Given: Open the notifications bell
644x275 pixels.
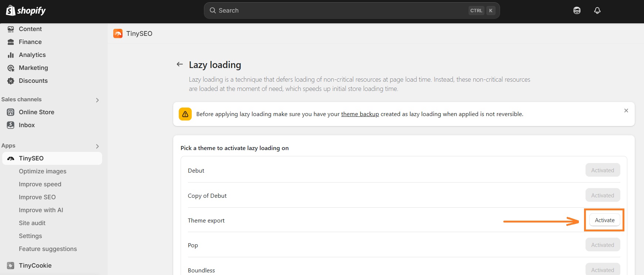Looking at the screenshot, I should point(597,10).
